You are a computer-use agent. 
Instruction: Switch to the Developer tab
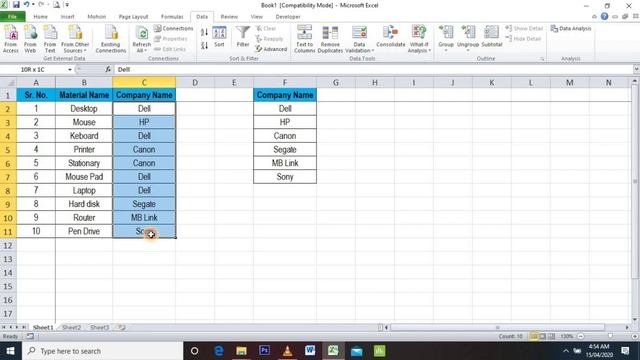coord(288,17)
